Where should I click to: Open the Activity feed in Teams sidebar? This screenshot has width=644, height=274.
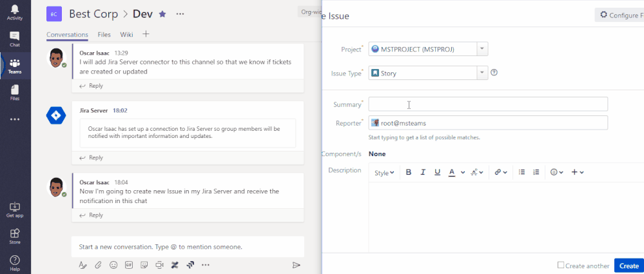15,13
